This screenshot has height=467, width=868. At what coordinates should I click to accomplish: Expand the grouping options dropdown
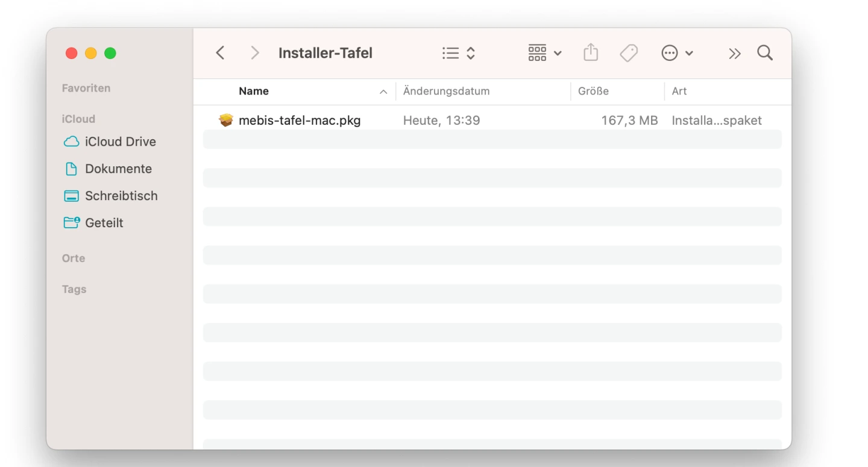[544, 53]
